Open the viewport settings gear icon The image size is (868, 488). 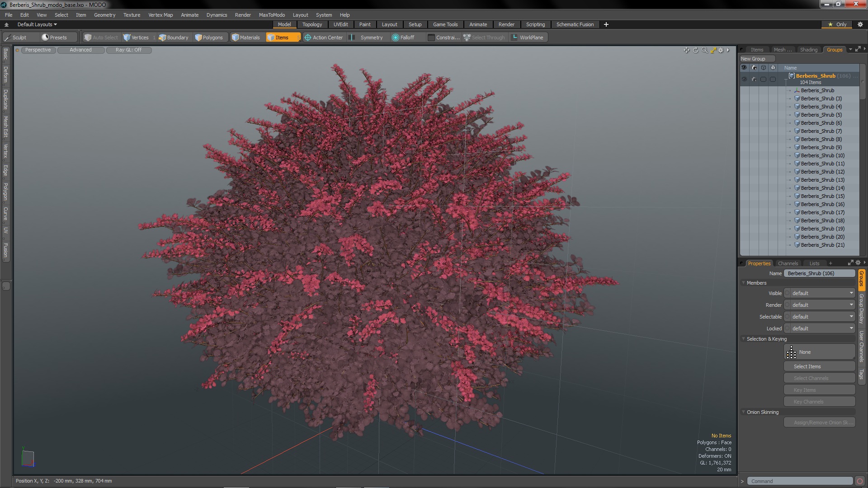pos(721,50)
